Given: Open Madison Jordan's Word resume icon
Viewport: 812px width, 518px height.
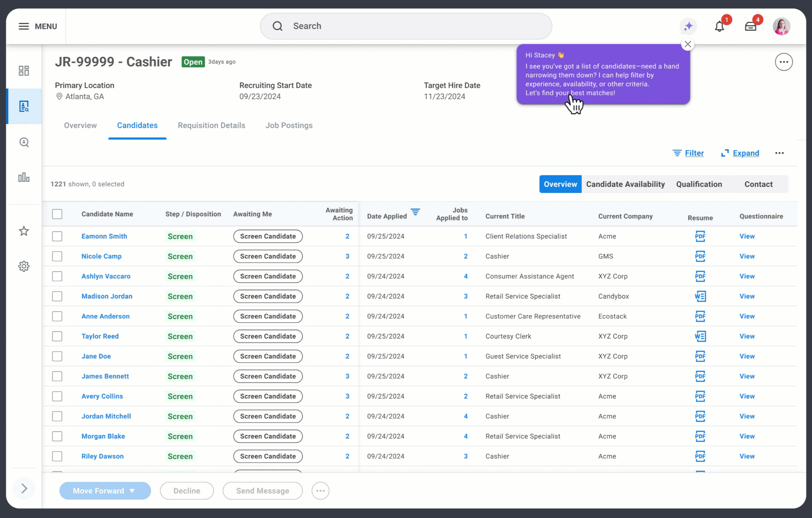Looking at the screenshot, I should tap(700, 296).
